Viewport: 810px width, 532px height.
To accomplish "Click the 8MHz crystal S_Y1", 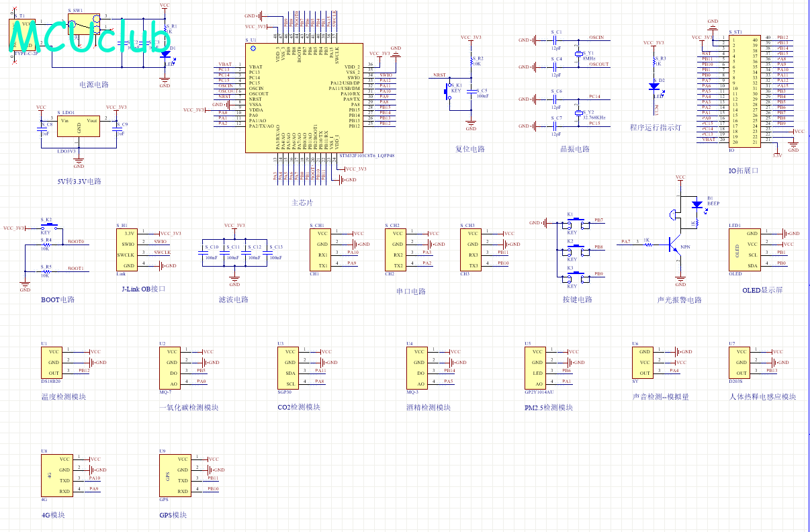I will [x=578, y=53].
